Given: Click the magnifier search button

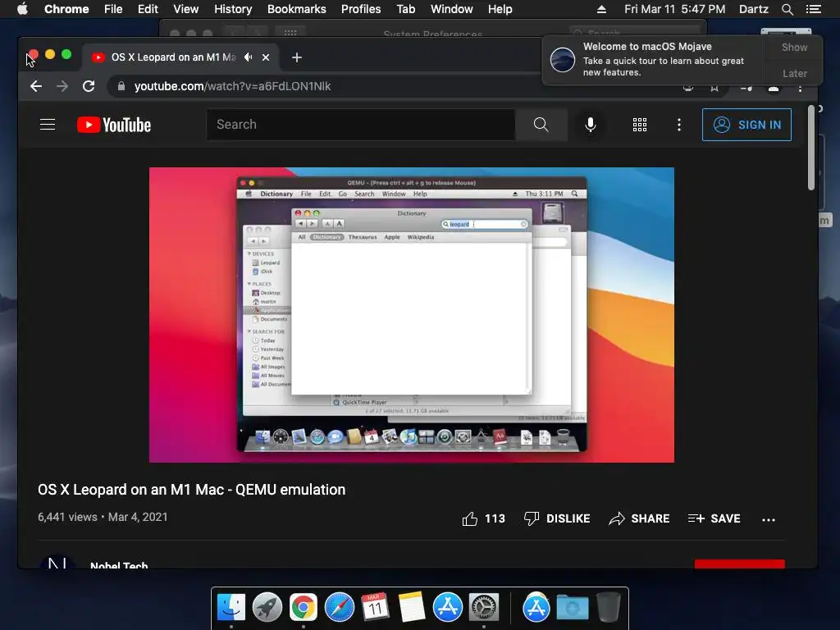Looking at the screenshot, I should point(541,125).
